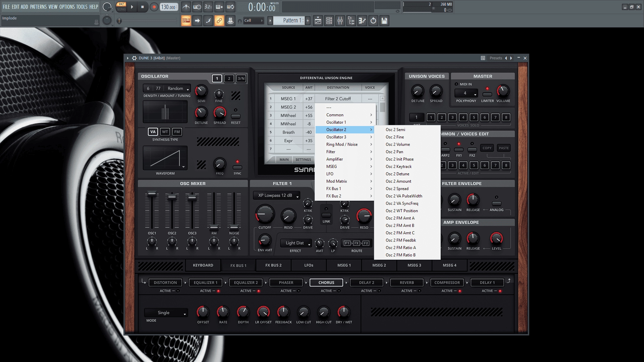Image resolution: width=644 pixels, height=362 pixels.
Task: Switch to the KEYBOARD tab
Action: coord(203,265)
